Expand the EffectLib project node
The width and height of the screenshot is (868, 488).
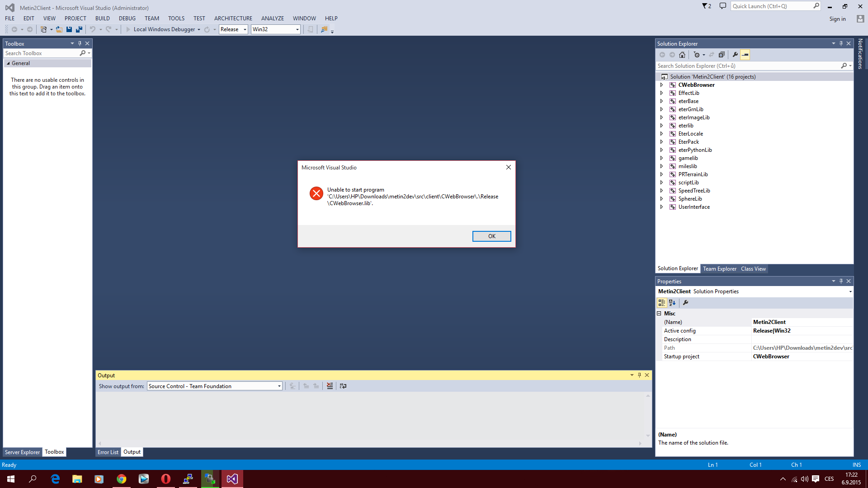click(661, 93)
